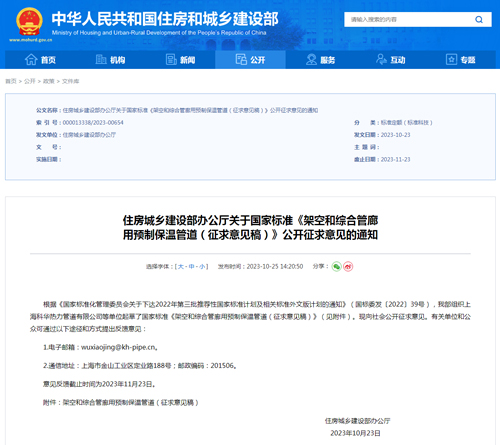Select the 服务 person icon

click(311, 60)
